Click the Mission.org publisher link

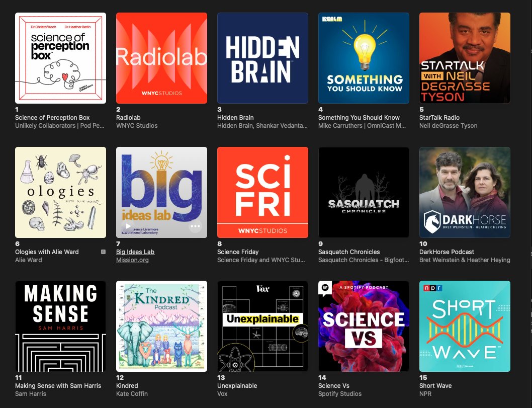coord(132,260)
